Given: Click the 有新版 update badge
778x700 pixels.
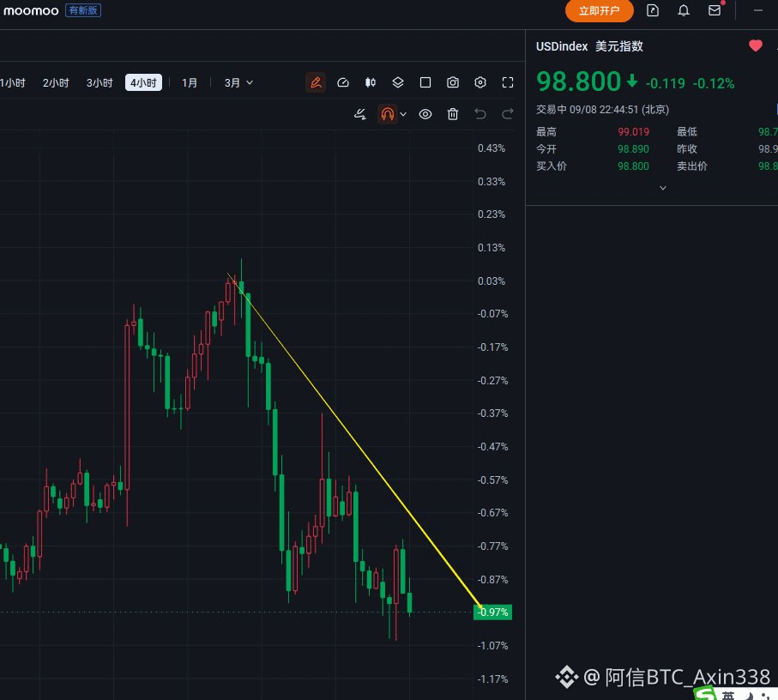Looking at the screenshot, I should (83, 10).
